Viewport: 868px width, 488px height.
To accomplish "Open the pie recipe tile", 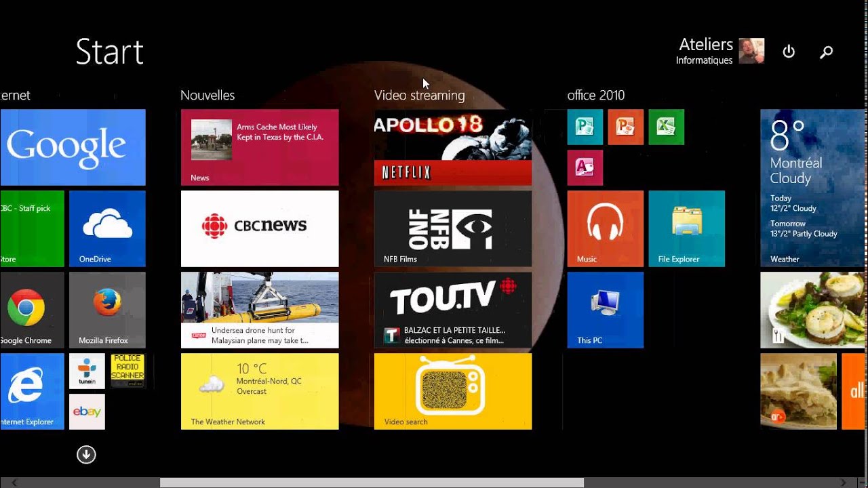I will [799, 391].
